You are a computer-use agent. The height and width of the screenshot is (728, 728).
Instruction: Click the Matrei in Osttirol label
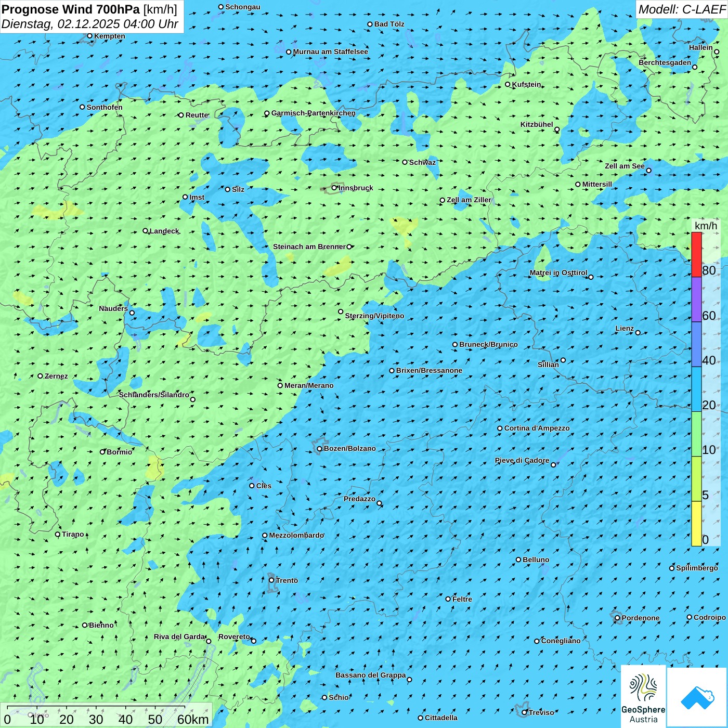coord(558,272)
